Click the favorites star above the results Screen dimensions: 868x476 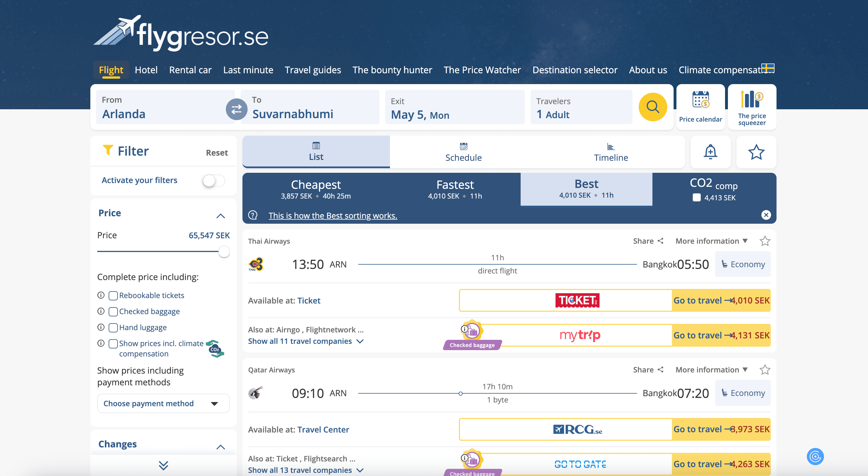pos(756,152)
